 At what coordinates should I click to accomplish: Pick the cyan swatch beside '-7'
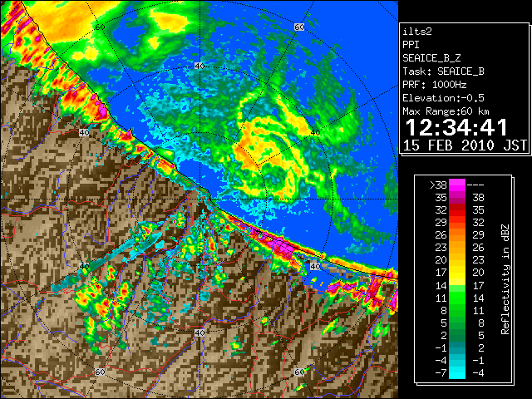coord(457,372)
